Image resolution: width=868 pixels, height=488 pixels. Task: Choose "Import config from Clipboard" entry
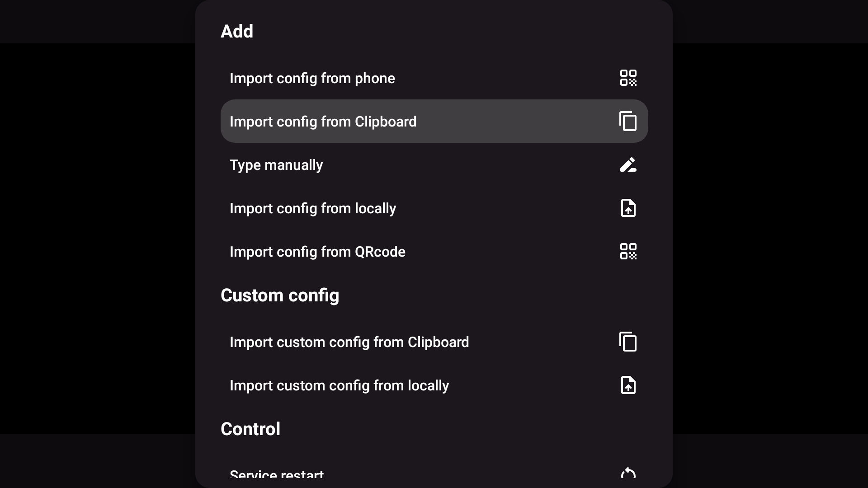323,122
